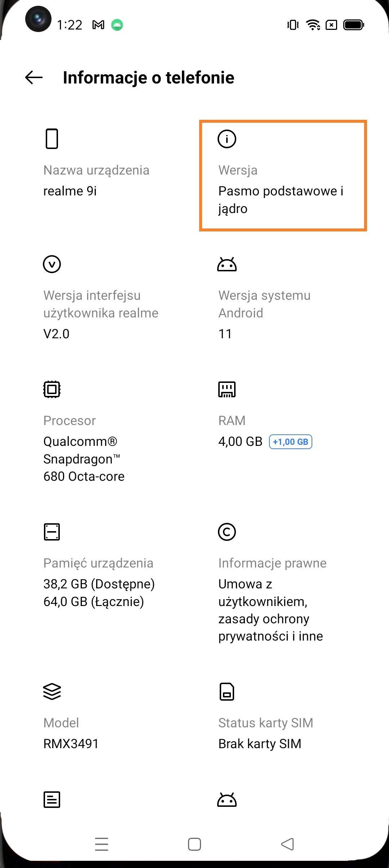The height and width of the screenshot is (868, 389).
Task: Tap the storage icon above Pamięć urządzenia
Action: coord(52,532)
